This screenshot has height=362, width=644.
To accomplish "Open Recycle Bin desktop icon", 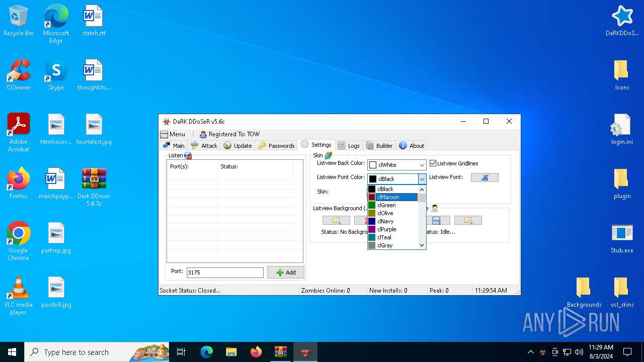I will click(x=19, y=21).
